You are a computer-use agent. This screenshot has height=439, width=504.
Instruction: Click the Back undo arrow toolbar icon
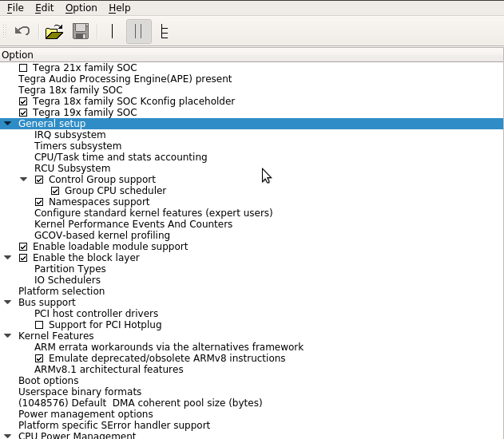click(x=22, y=31)
